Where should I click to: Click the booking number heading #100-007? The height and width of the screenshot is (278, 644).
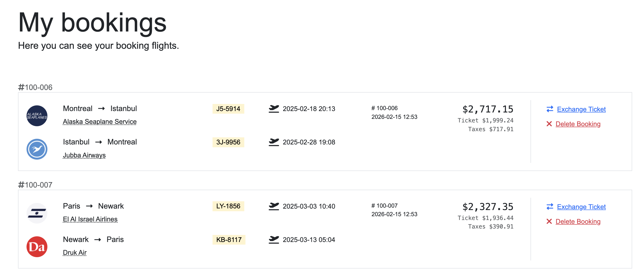pos(36,185)
